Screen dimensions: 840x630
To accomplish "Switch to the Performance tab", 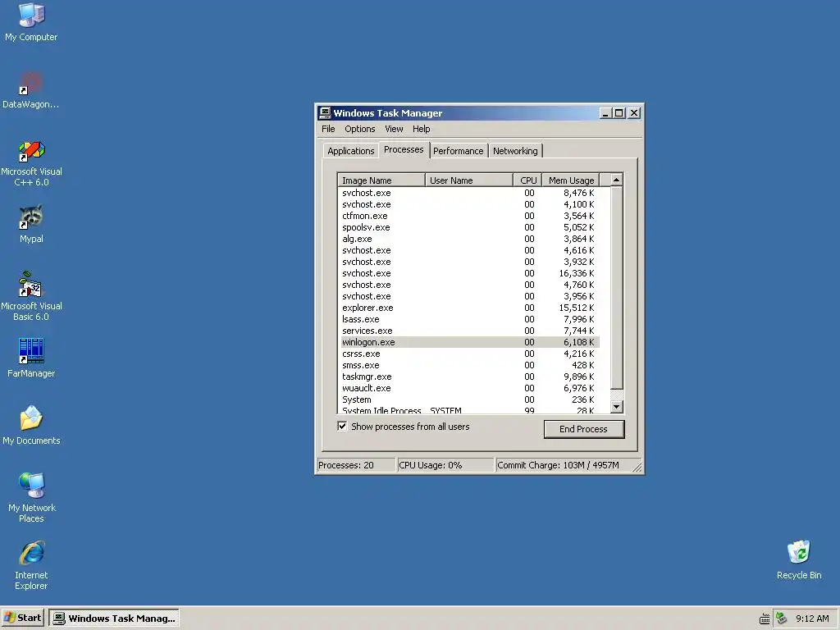I will [459, 151].
